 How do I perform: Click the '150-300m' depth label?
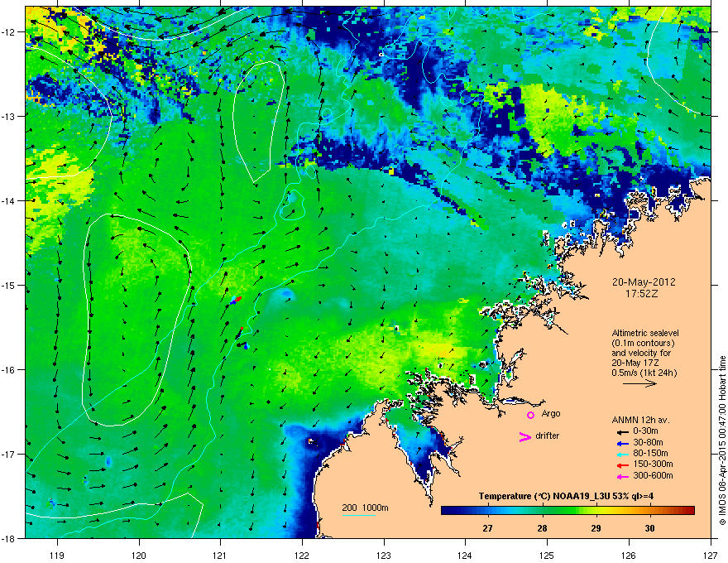(653, 464)
